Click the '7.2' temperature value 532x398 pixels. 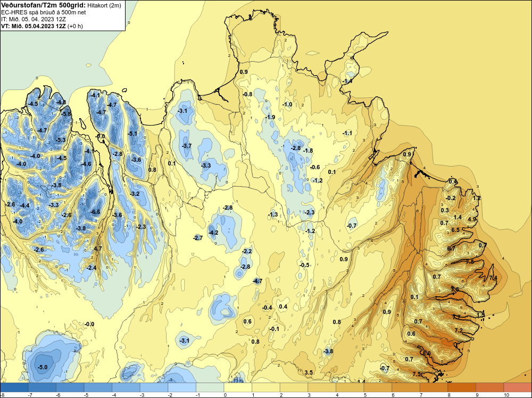click(459, 330)
